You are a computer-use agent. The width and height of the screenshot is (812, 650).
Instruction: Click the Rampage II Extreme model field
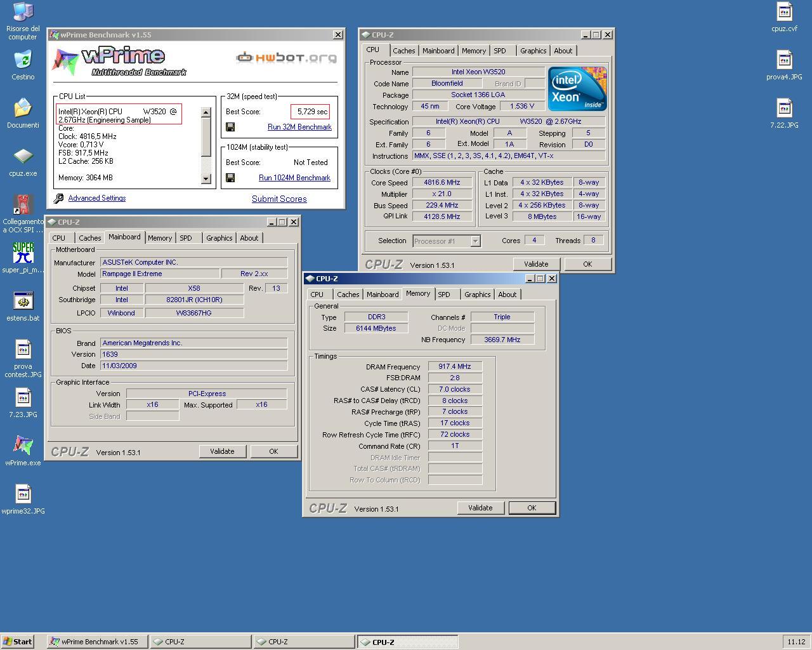pos(160,274)
